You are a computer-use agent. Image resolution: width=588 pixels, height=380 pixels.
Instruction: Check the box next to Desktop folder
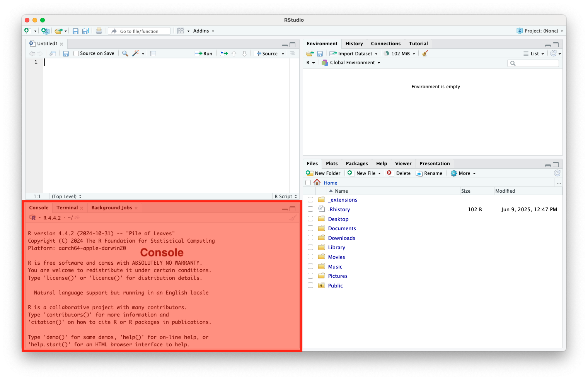310,219
